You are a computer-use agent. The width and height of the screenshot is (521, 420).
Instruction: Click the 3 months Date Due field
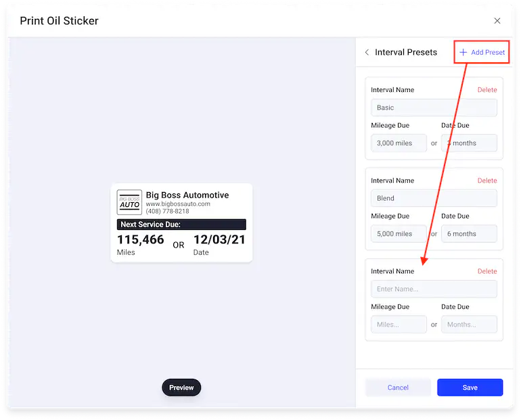[x=469, y=143]
